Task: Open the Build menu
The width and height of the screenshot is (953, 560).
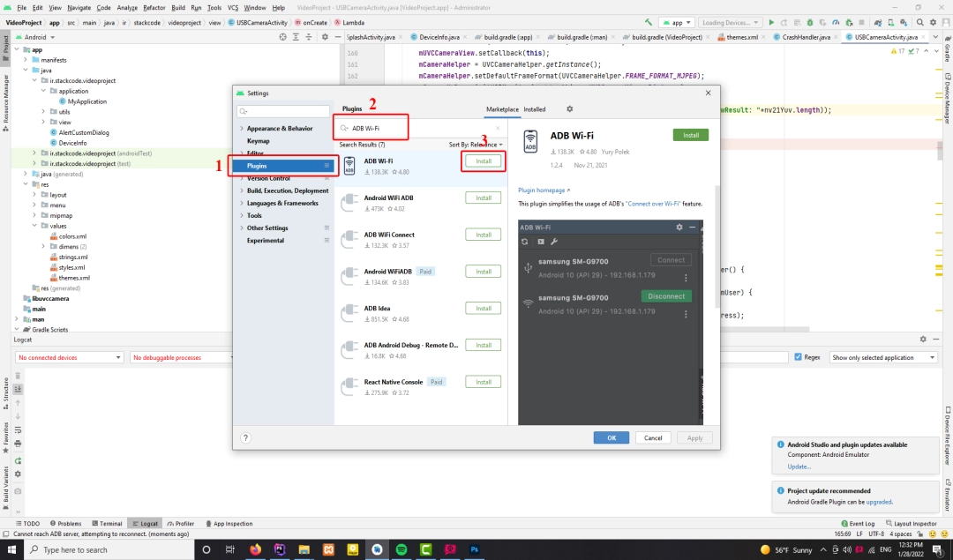Action: [178, 7]
